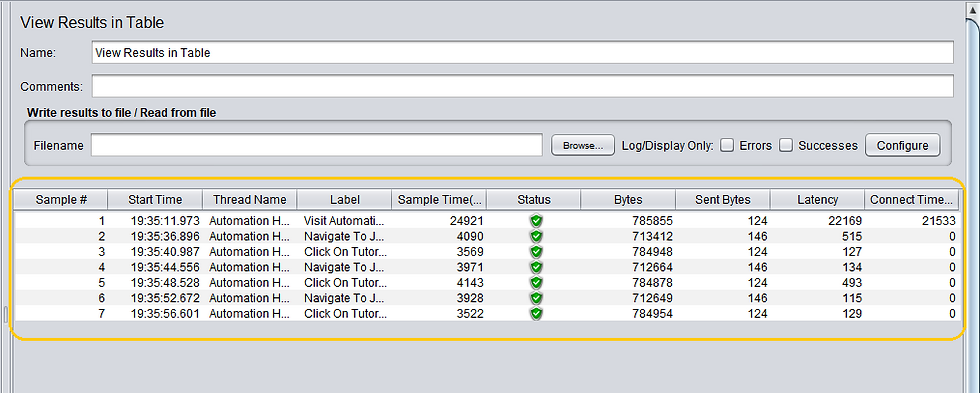
Task: Click latency value 22169
Action: [844, 221]
